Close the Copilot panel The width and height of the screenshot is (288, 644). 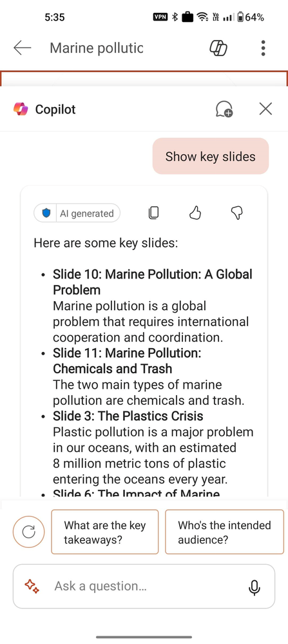click(x=265, y=109)
